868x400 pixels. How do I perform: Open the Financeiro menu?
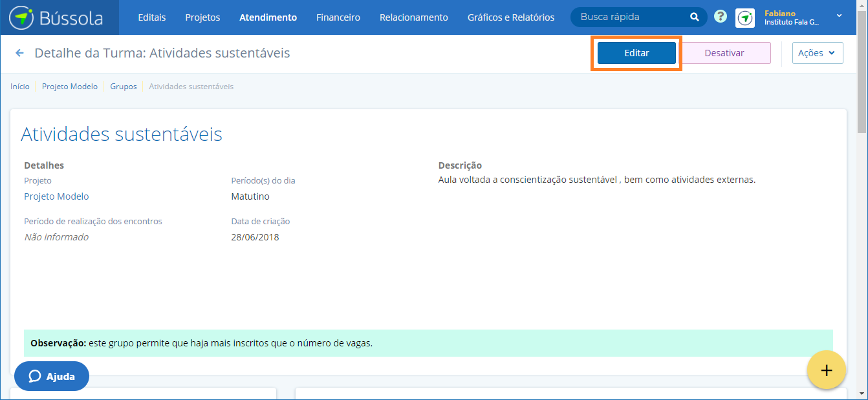click(338, 17)
